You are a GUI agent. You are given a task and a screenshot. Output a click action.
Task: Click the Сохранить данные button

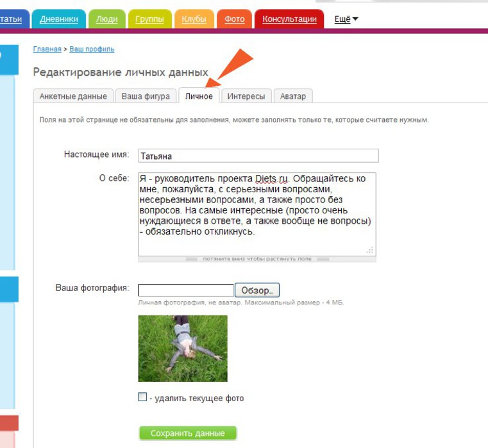187,433
